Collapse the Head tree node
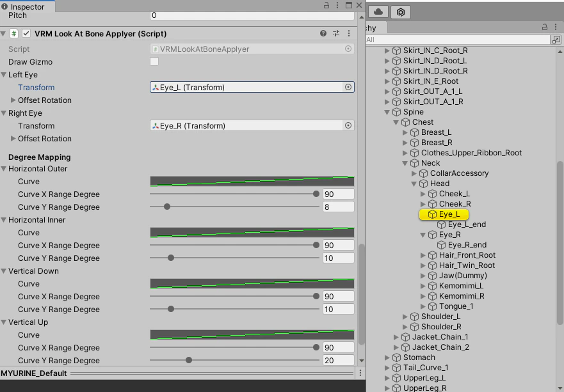564x392 pixels. click(414, 184)
